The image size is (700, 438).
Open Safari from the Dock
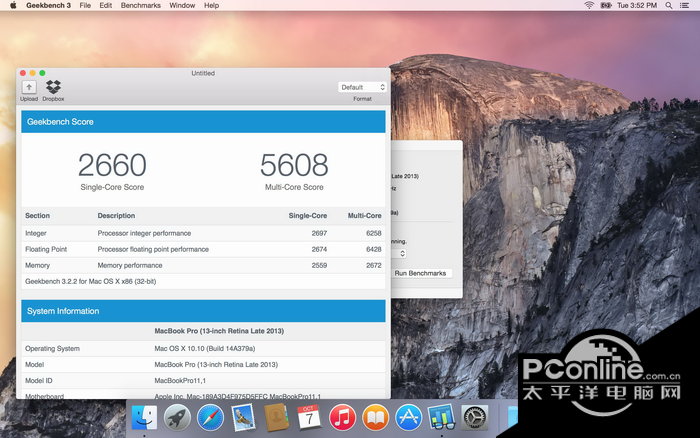point(210,418)
